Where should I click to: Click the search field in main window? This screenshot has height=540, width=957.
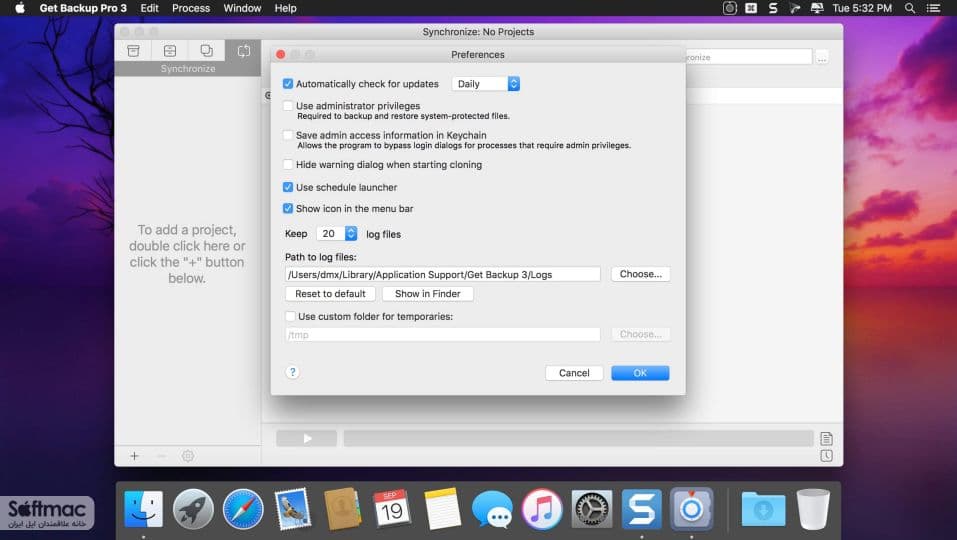pos(749,57)
